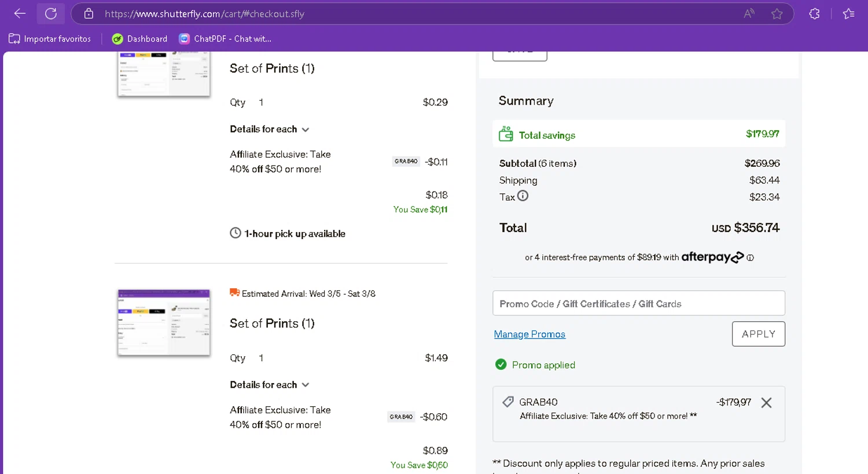868x474 pixels.
Task: Click the You Save $0.60 text
Action: 419,465
